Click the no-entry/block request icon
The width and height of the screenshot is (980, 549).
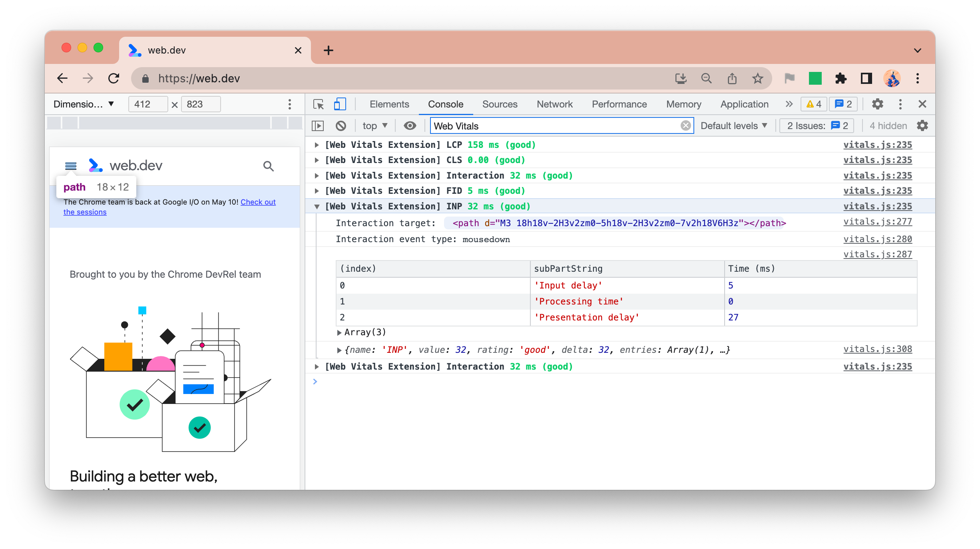pyautogui.click(x=341, y=126)
